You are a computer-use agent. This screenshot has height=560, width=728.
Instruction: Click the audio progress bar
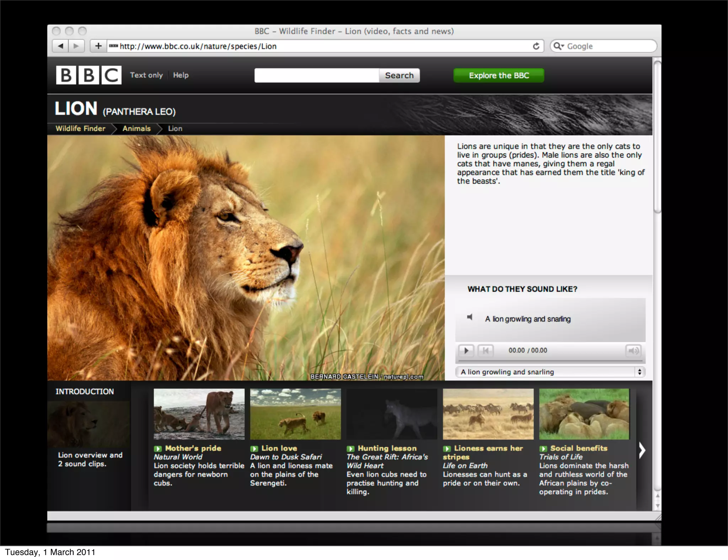coord(550,361)
